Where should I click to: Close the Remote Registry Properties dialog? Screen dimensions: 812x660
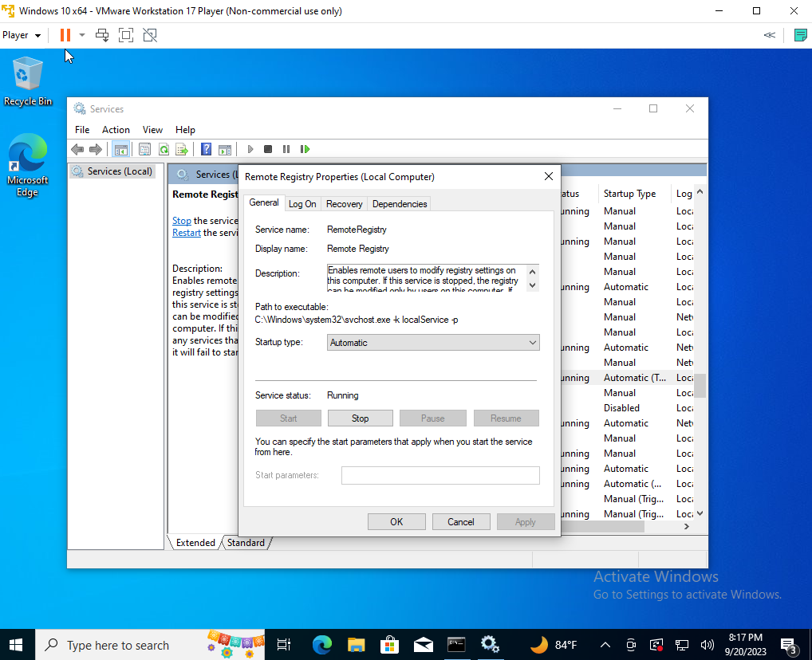click(x=549, y=176)
